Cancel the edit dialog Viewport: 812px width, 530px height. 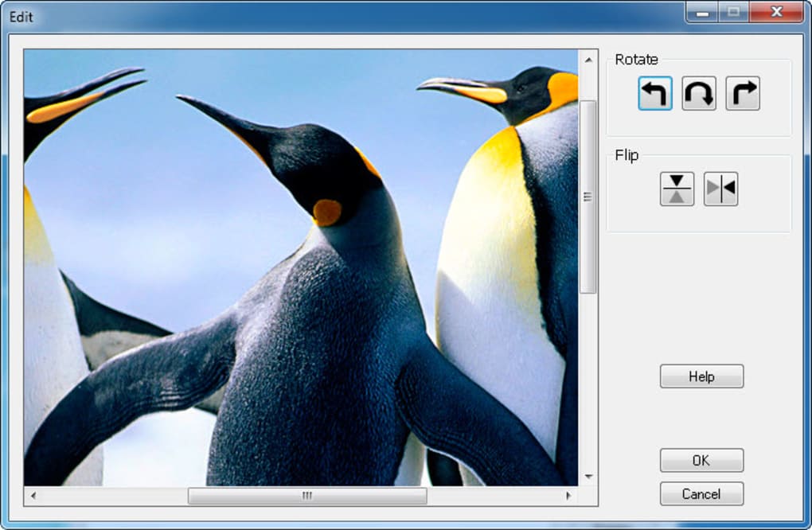click(x=701, y=493)
